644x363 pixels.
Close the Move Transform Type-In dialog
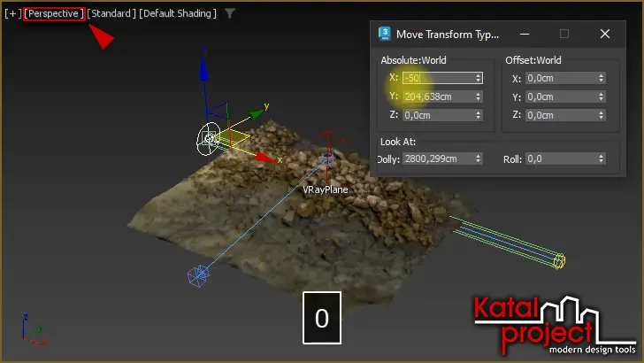[605, 35]
